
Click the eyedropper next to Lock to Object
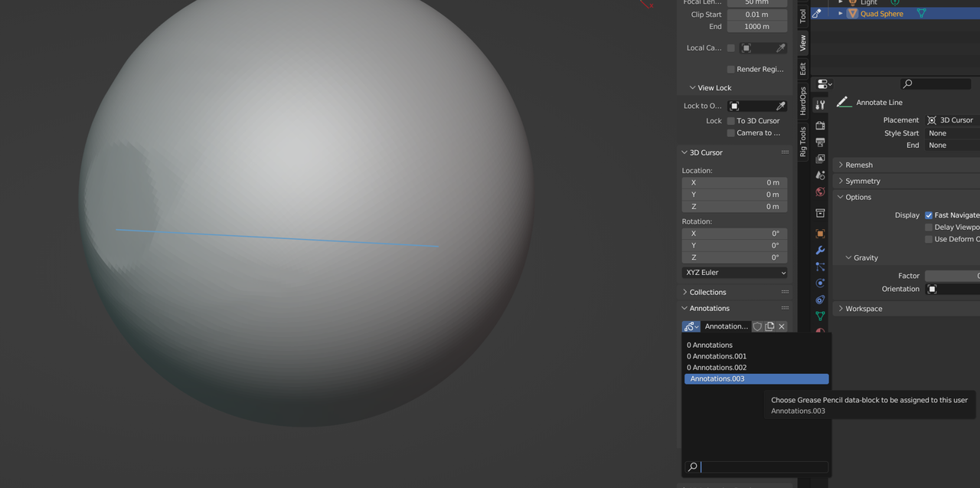(x=780, y=106)
